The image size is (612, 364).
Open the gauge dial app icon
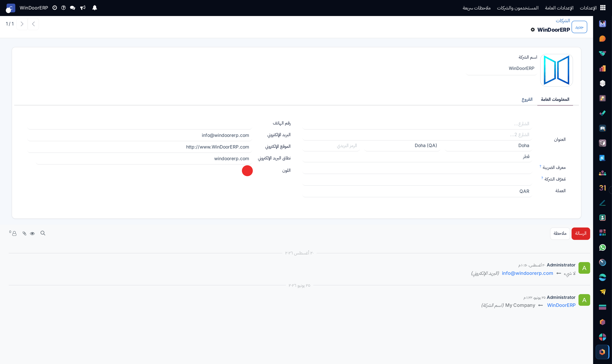pyautogui.click(x=602, y=262)
